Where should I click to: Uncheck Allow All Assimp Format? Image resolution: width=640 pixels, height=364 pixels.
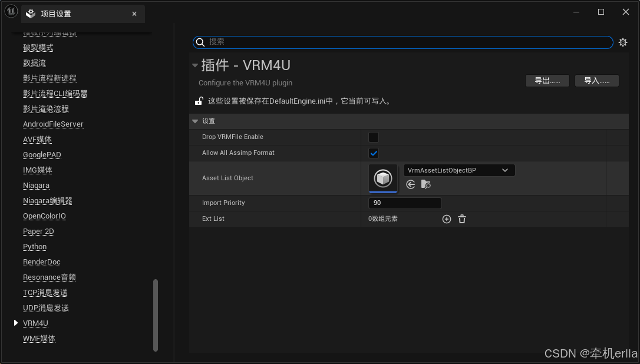coord(374,153)
